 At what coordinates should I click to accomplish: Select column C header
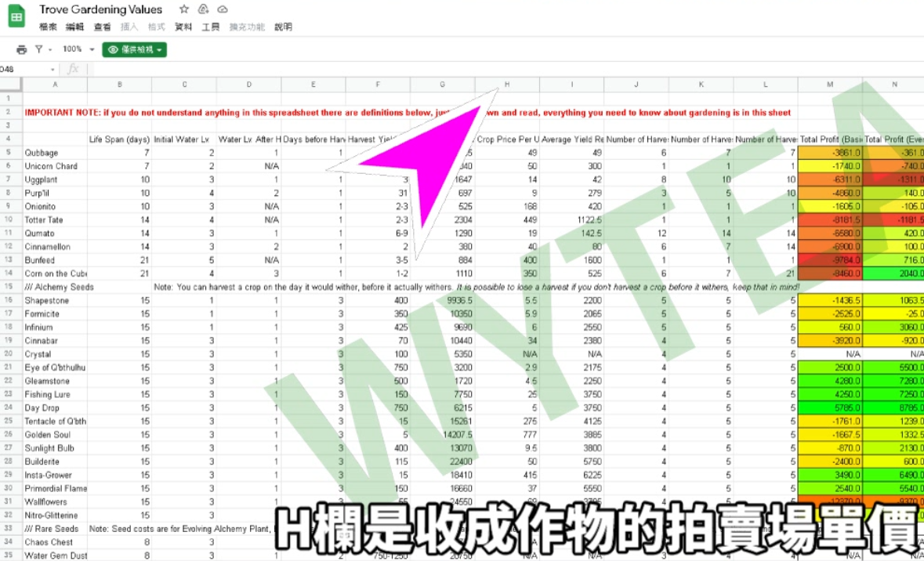(184, 85)
